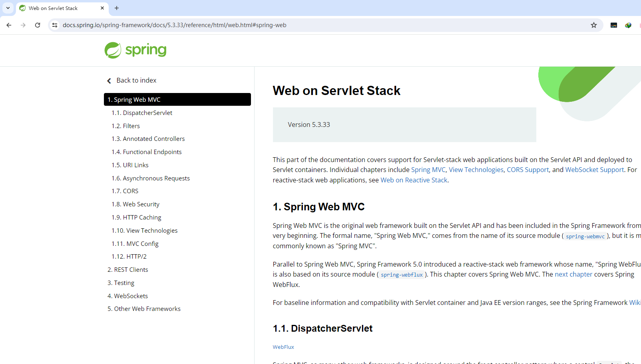The image size is (641, 364).
Task: Click the browser back arrow
Action: (x=9, y=25)
